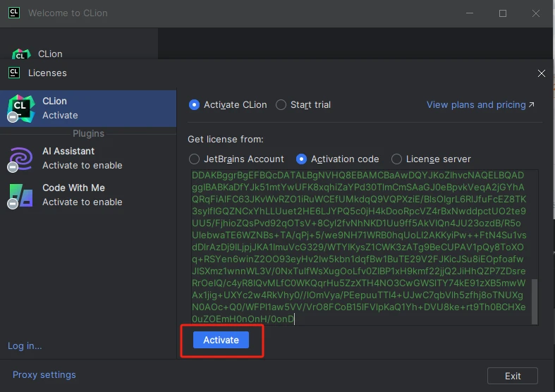Click the AI Assistant plugin icon
555x392 pixels.
21,158
